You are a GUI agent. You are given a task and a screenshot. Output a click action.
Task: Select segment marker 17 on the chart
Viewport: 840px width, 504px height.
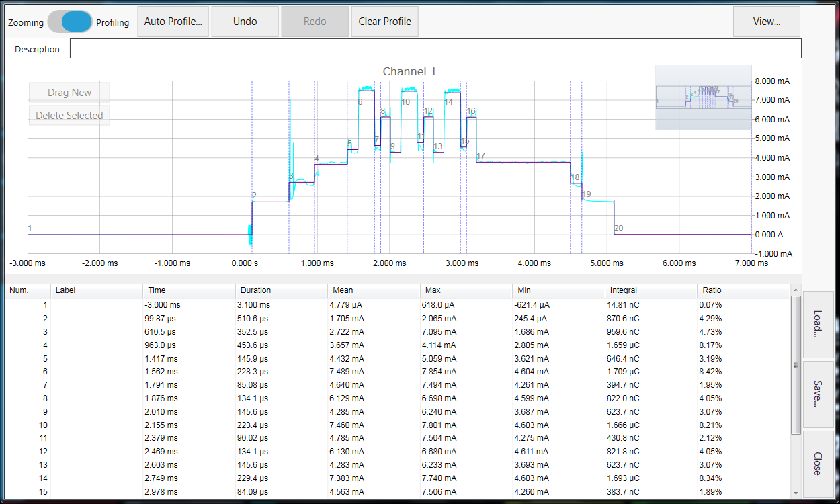480,156
